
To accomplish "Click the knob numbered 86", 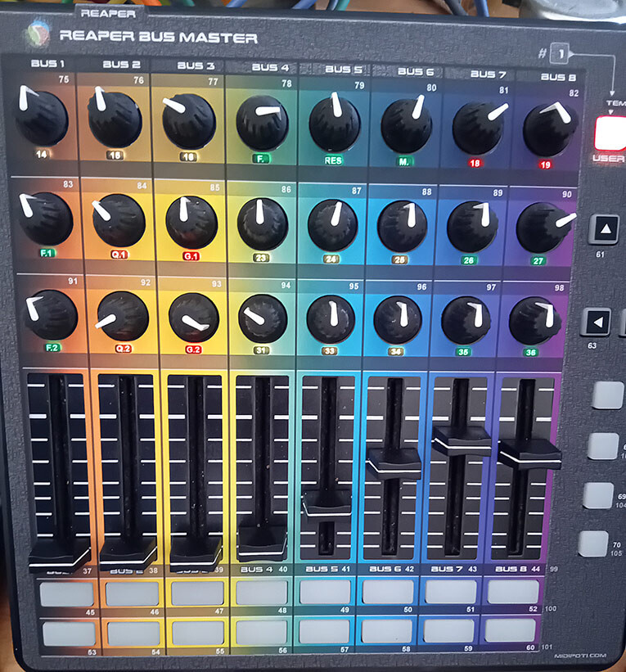I will [x=262, y=224].
